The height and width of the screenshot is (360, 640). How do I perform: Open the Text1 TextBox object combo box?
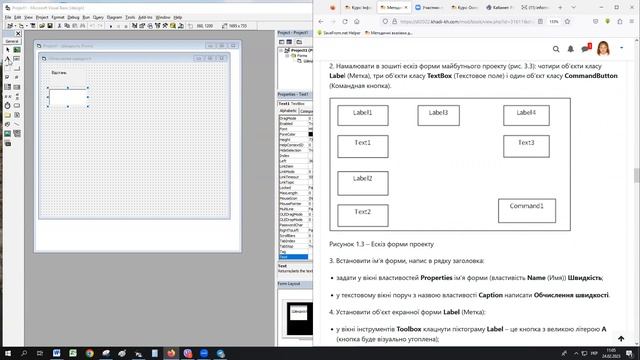(x=296, y=104)
